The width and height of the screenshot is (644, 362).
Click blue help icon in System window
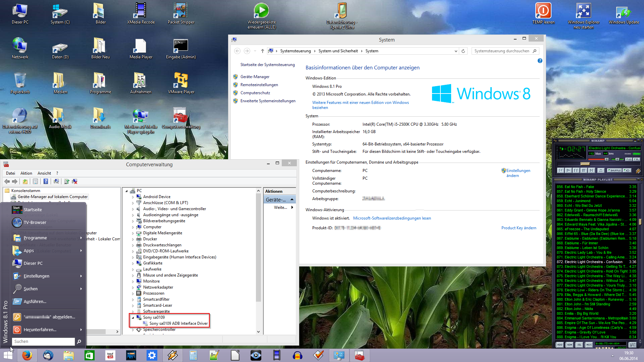pyautogui.click(x=540, y=61)
